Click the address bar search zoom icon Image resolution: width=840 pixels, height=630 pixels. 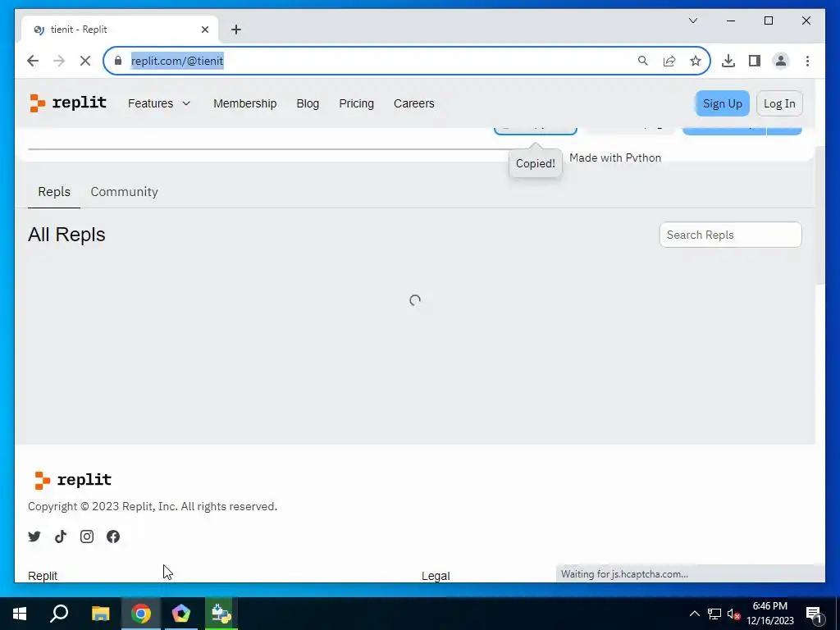click(x=643, y=61)
